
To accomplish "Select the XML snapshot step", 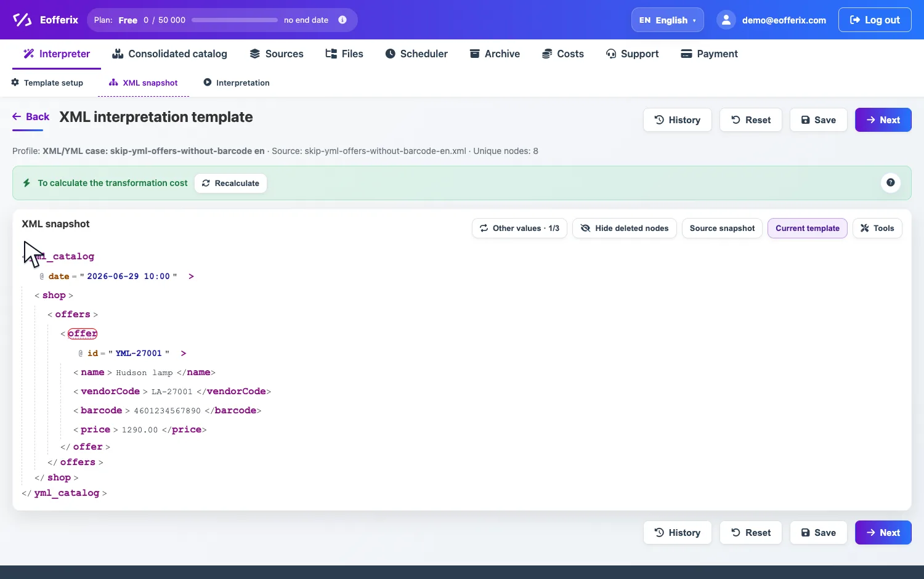I will click(x=144, y=83).
